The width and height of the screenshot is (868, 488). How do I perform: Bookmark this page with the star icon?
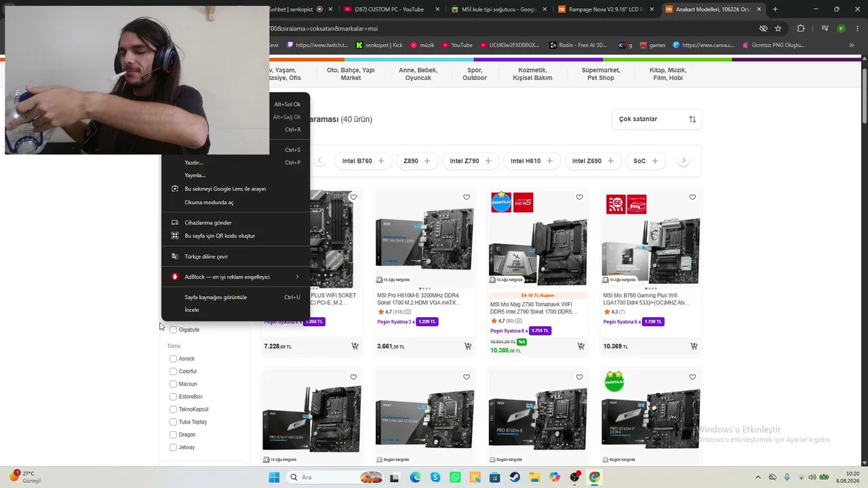(778, 28)
